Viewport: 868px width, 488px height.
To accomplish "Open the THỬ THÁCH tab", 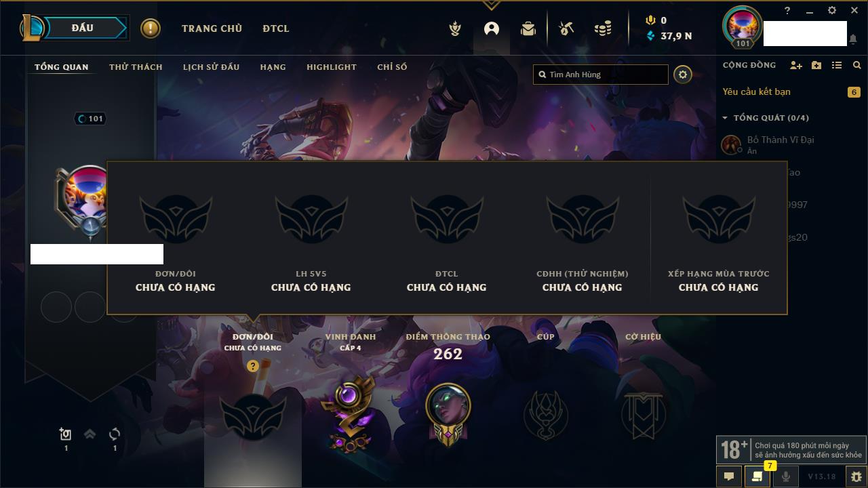I will tap(136, 67).
